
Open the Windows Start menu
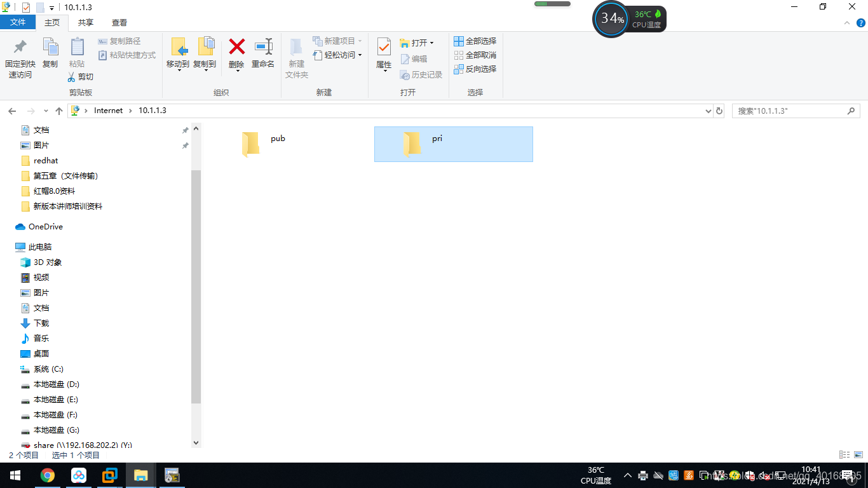pos(15,475)
